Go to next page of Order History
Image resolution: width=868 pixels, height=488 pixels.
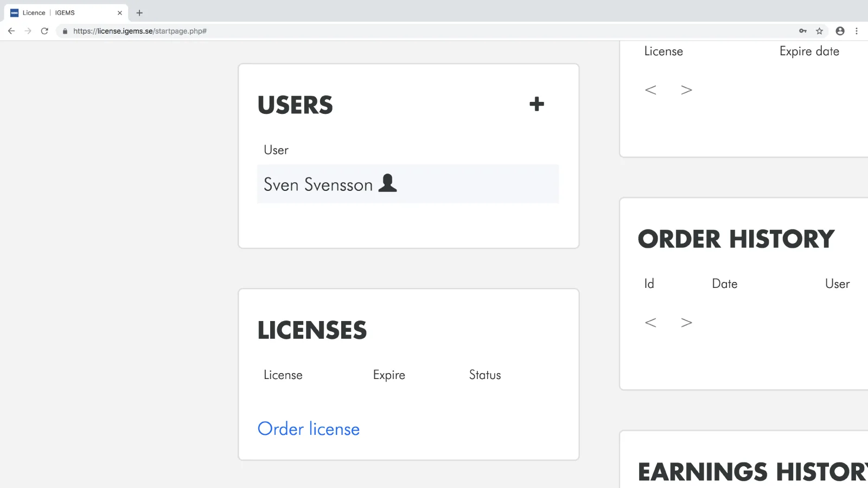click(686, 323)
